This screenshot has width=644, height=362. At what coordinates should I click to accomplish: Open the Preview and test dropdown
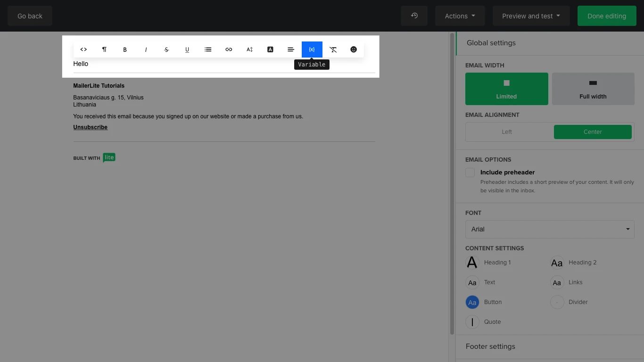531,16
